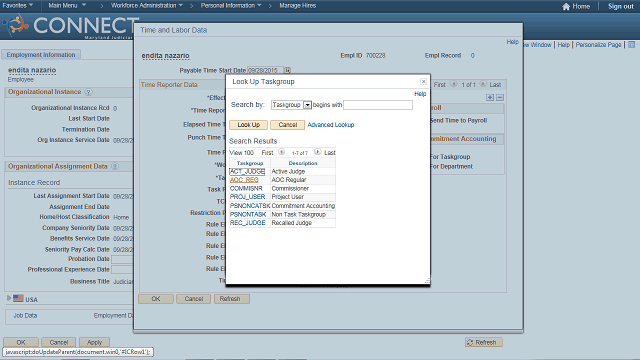This screenshot has width=640, height=360.
Task: Click the Look Up button
Action: pos(249,125)
